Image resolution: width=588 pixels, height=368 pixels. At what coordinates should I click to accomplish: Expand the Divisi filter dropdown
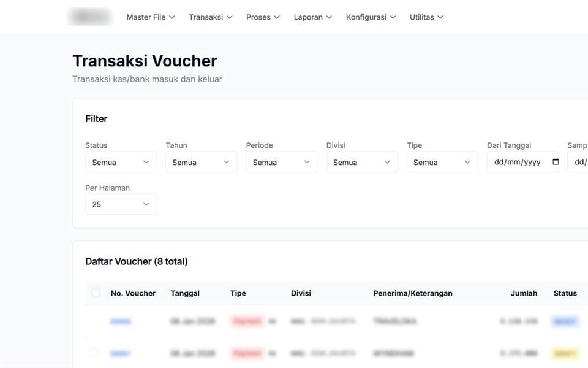362,162
